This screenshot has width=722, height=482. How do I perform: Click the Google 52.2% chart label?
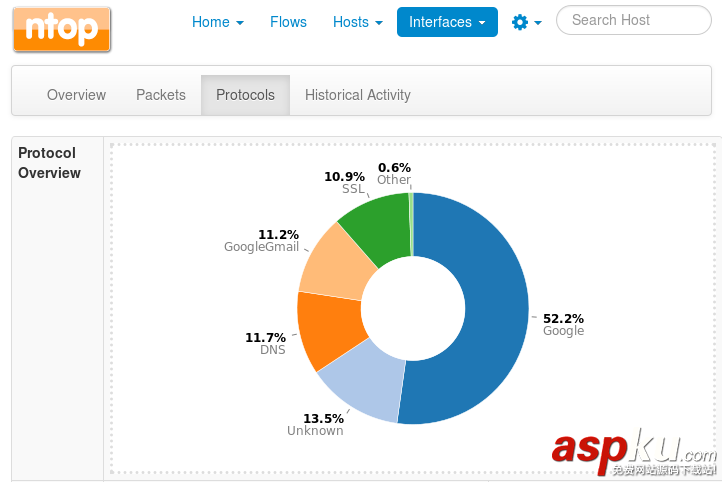[563, 324]
